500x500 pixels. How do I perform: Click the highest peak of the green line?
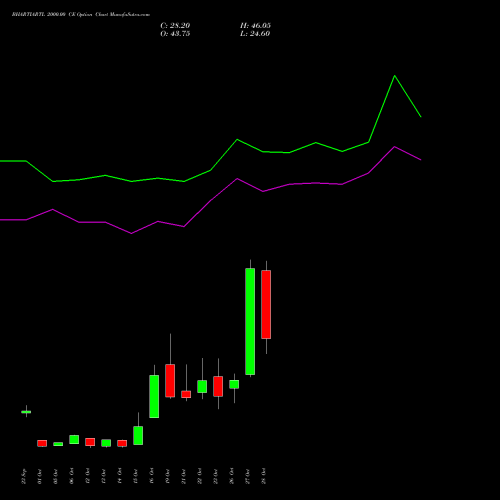pos(395,76)
